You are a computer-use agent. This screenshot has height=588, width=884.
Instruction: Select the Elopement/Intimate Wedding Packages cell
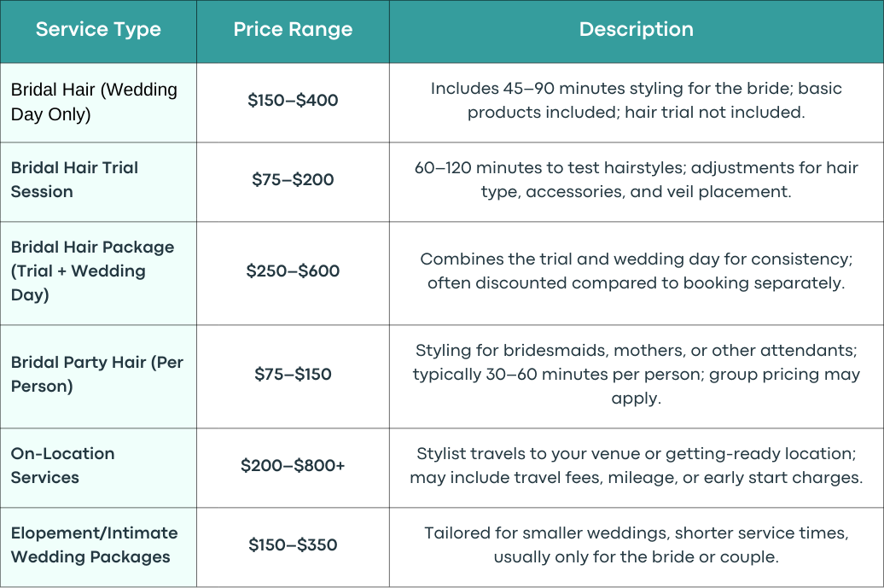(98, 547)
